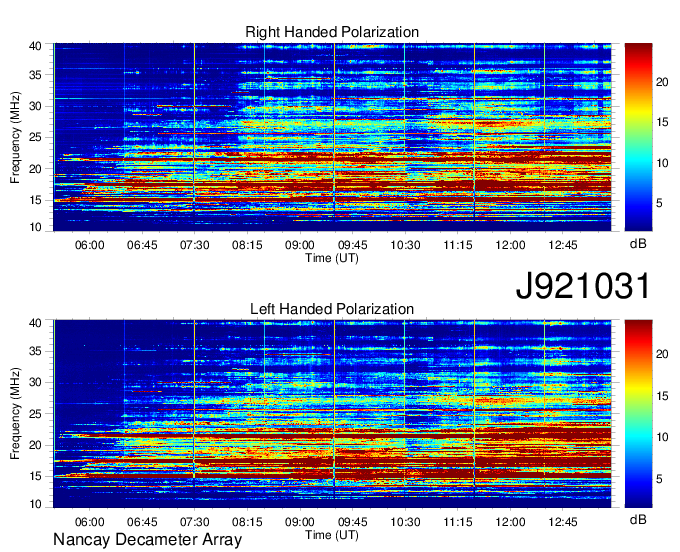Click the 'Nancay Decameter Array' caption
This screenshot has width=680, height=552.
click(x=147, y=540)
